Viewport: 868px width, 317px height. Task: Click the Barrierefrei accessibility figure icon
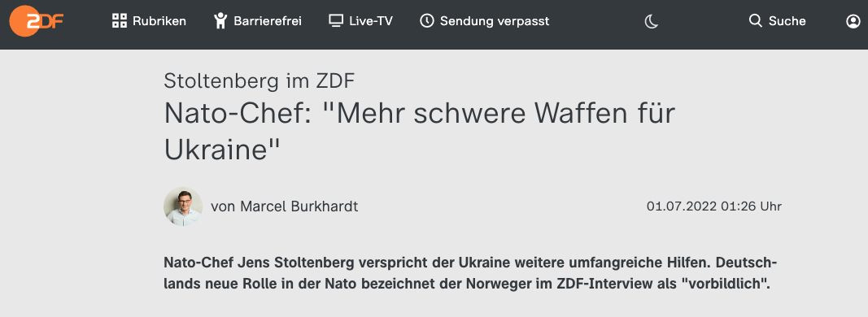220,21
